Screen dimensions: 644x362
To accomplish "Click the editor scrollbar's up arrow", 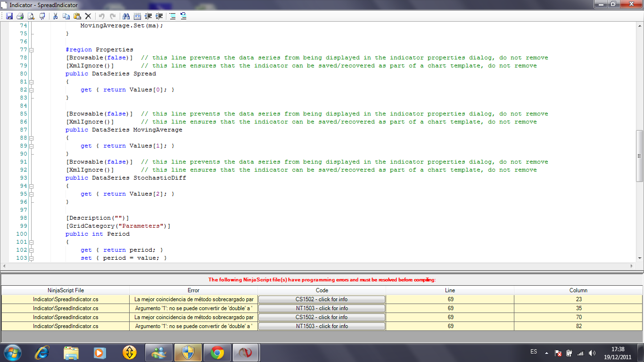I will [x=640, y=25].
